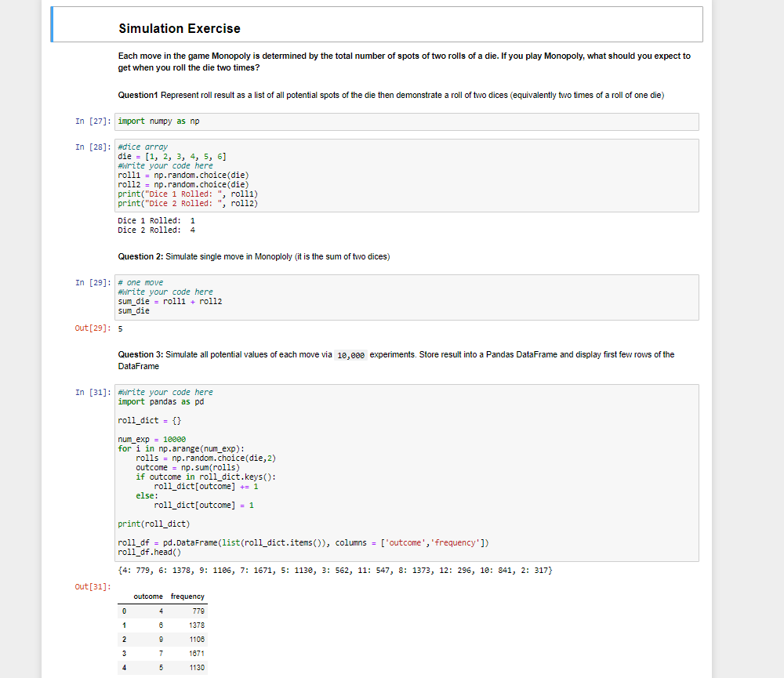Click the Out[29] prompt label
Image resolution: width=784 pixels, height=678 pixels.
[93, 328]
